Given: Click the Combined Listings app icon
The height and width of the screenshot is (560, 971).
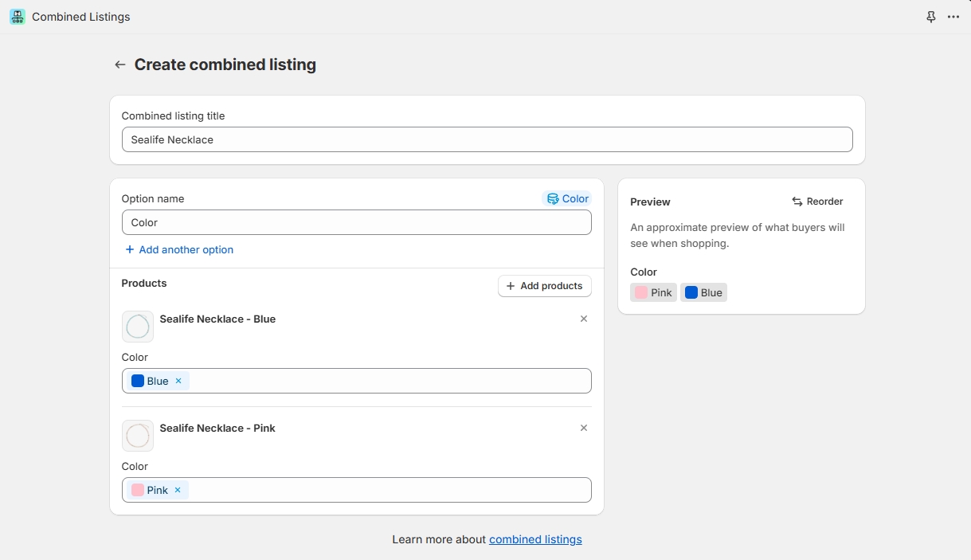Looking at the screenshot, I should 17,17.
